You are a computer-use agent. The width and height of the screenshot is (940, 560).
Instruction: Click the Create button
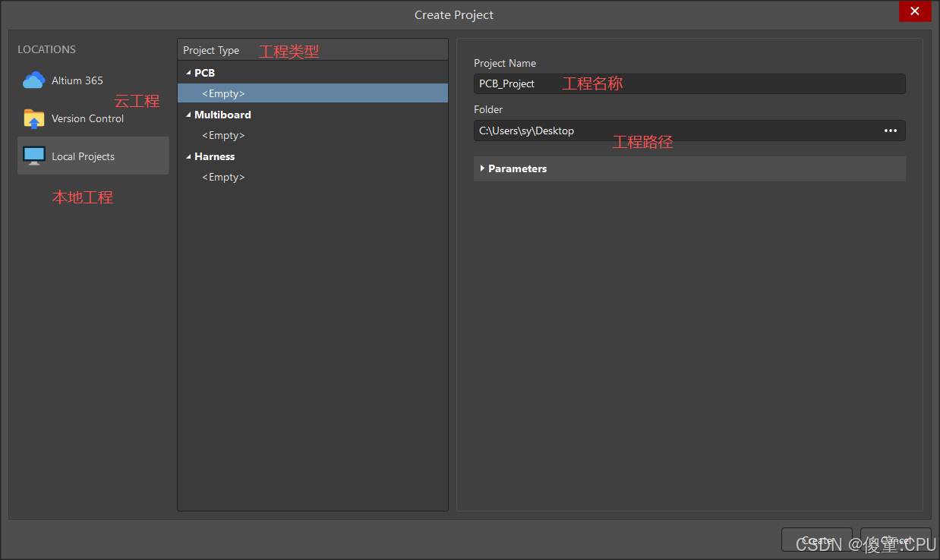tap(817, 540)
